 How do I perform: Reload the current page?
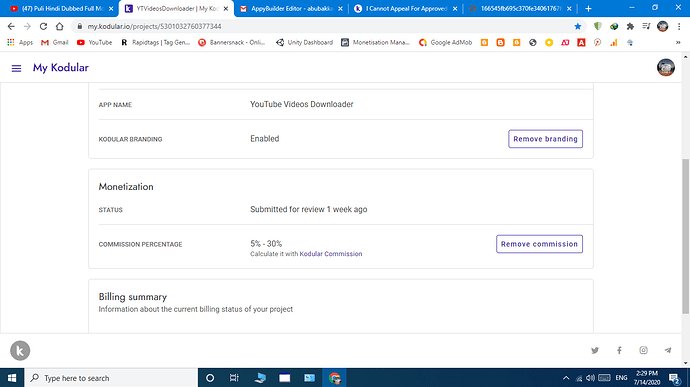click(x=43, y=26)
